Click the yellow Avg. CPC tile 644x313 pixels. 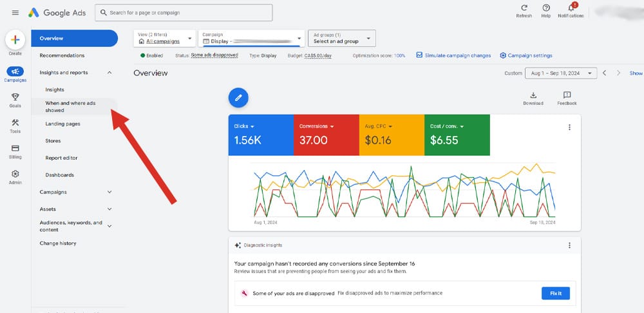click(392, 135)
